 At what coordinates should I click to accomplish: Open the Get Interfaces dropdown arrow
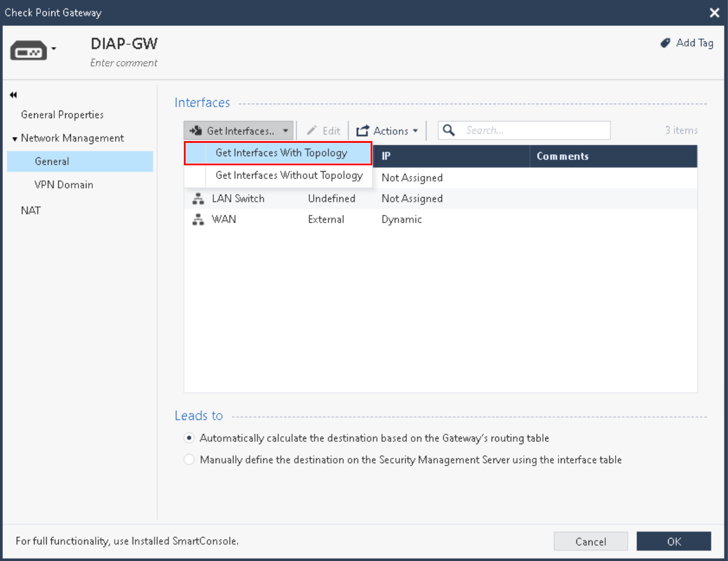285,131
